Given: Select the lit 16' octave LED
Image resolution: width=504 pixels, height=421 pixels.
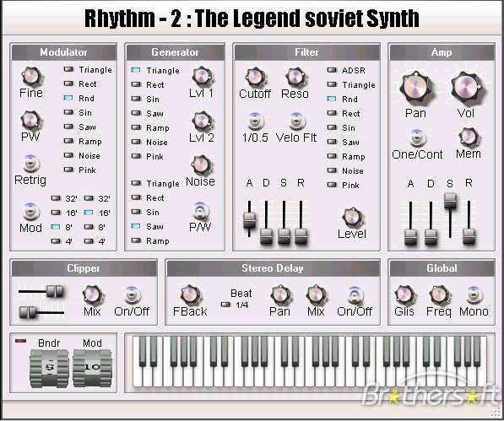Looking at the screenshot, I should (x=89, y=213).
